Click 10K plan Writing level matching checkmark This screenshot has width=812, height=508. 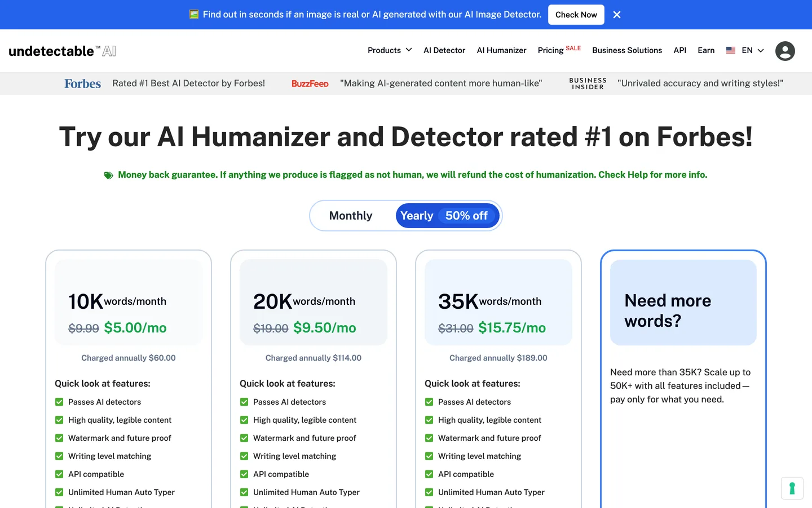click(x=59, y=456)
